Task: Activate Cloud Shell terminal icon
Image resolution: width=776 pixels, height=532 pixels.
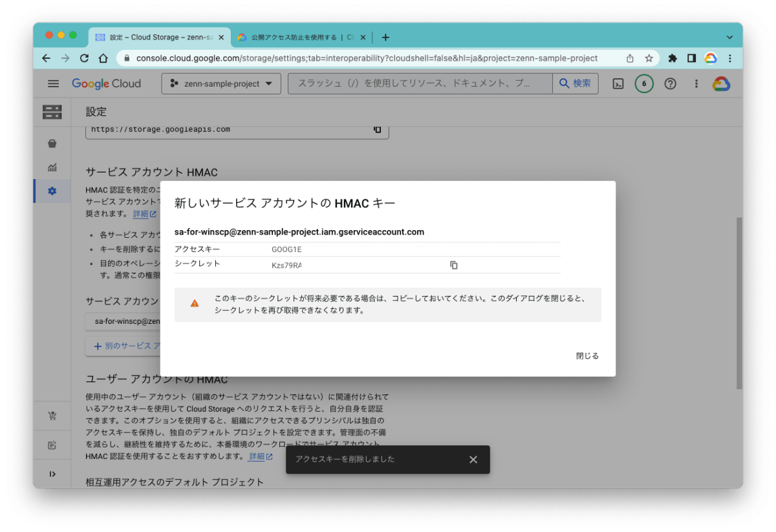Action: [x=618, y=83]
